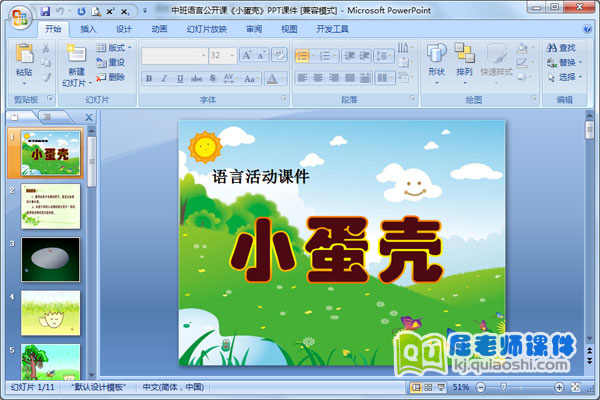This screenshot has height=400, width=600.
Task: Increase font size with the large A
Action: coord(247,56)
